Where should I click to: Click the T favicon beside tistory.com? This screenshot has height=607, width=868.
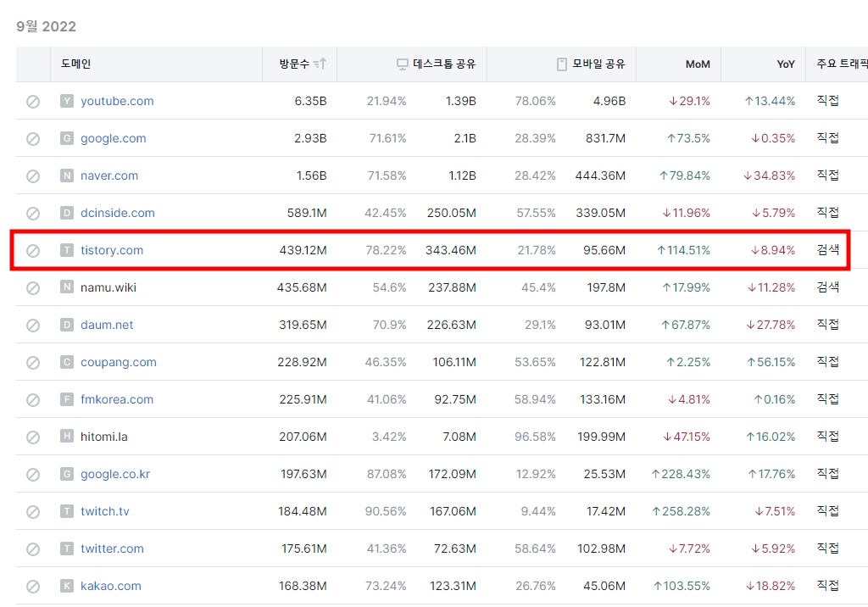[x=67, y=250]
